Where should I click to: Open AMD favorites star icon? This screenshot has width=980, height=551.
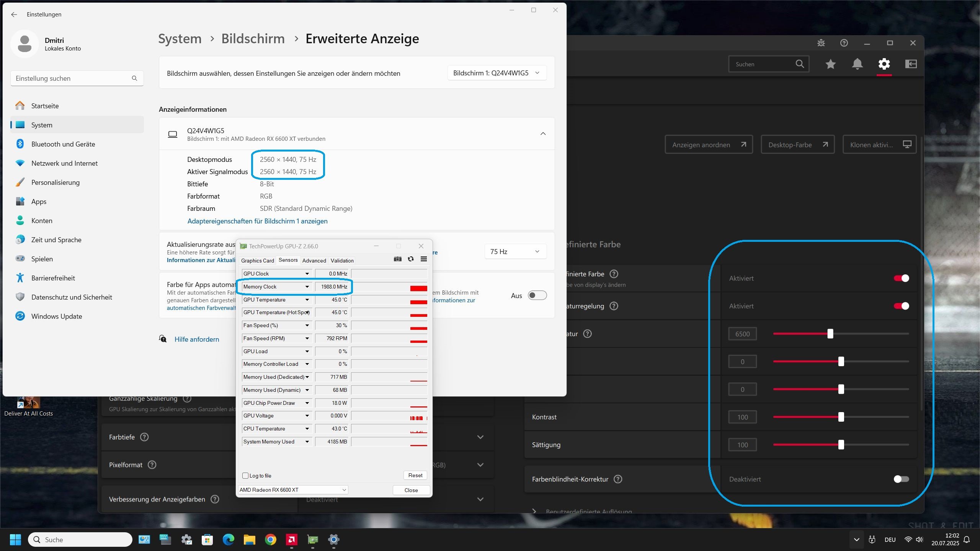(x=830, y=64)
